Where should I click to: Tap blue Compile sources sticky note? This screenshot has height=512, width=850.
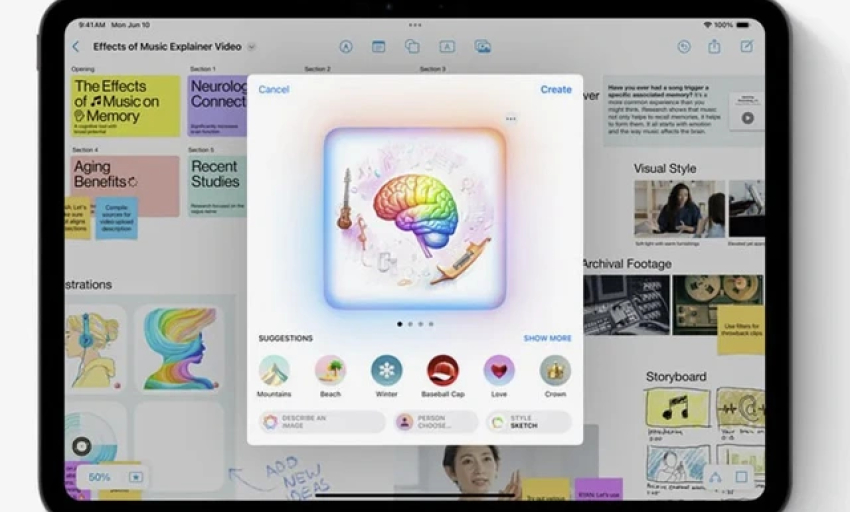click(117, 218)
